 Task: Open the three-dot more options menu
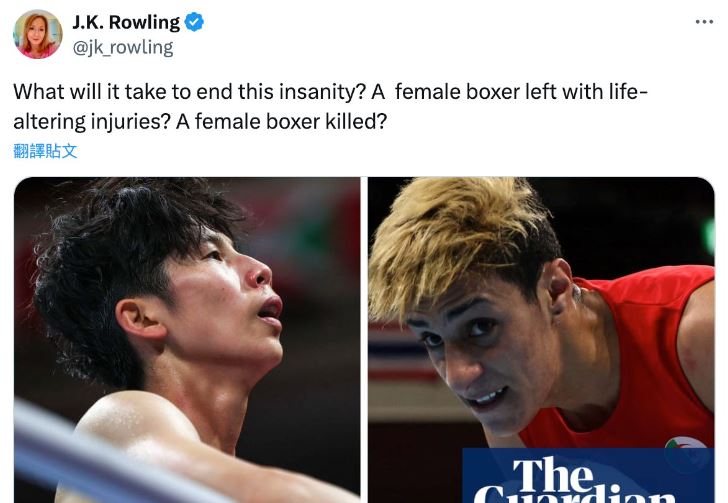point(704,22)
